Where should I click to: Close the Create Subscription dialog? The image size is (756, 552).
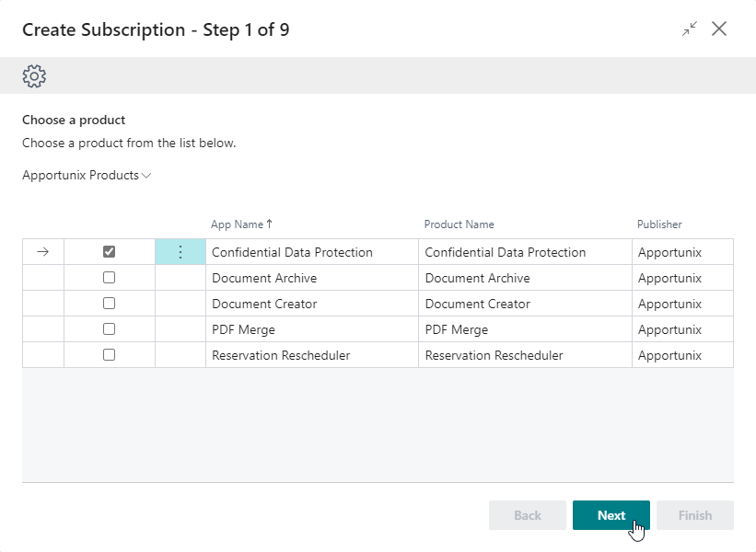coord(719,29)
